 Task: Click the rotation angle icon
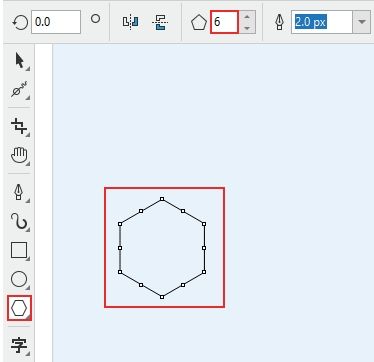pyautogui.click(x=20, y=23)
